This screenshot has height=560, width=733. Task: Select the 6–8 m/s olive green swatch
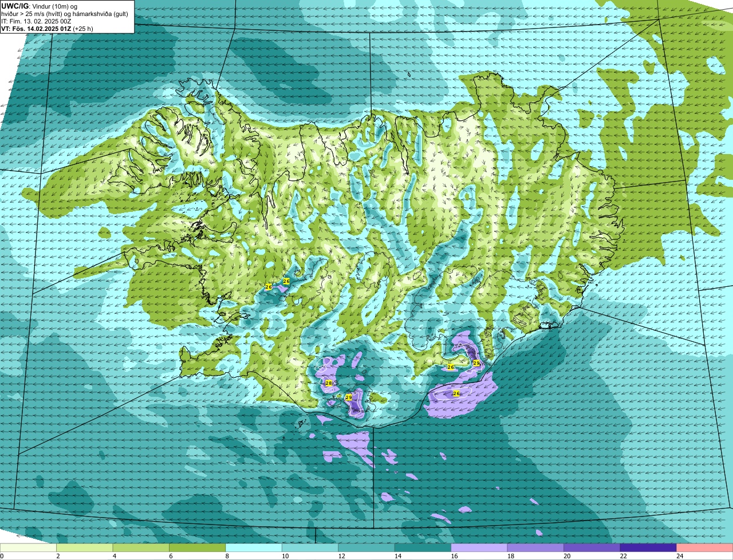[198, 547]
